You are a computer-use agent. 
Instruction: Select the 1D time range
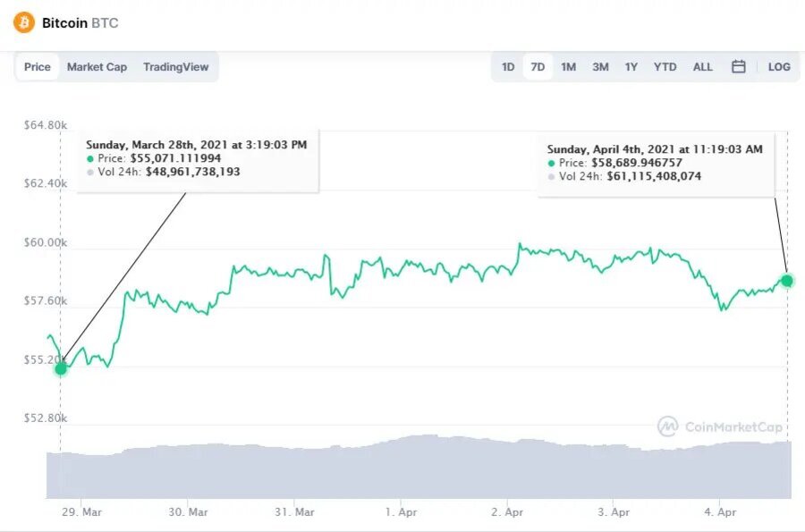[508, 67]
